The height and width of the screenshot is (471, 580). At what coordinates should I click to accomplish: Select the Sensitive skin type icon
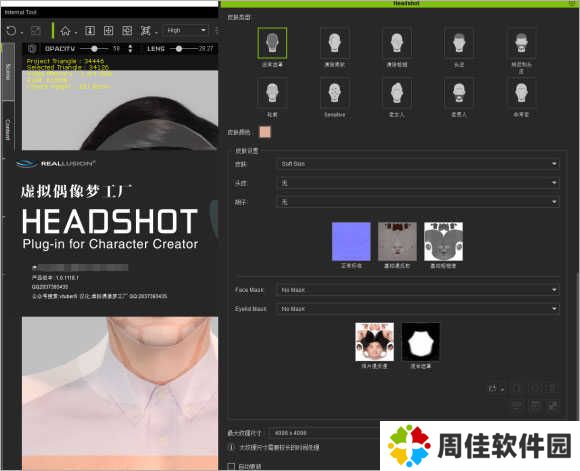pyautogui.click(x=334, y=93)
